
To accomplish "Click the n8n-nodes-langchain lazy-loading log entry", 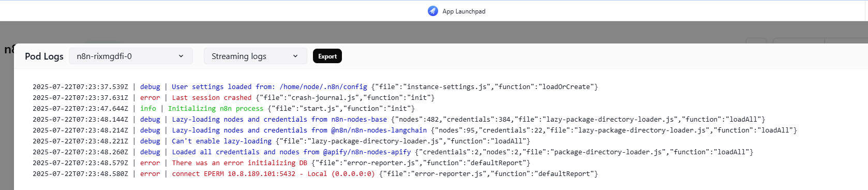I will coord(415,130).
